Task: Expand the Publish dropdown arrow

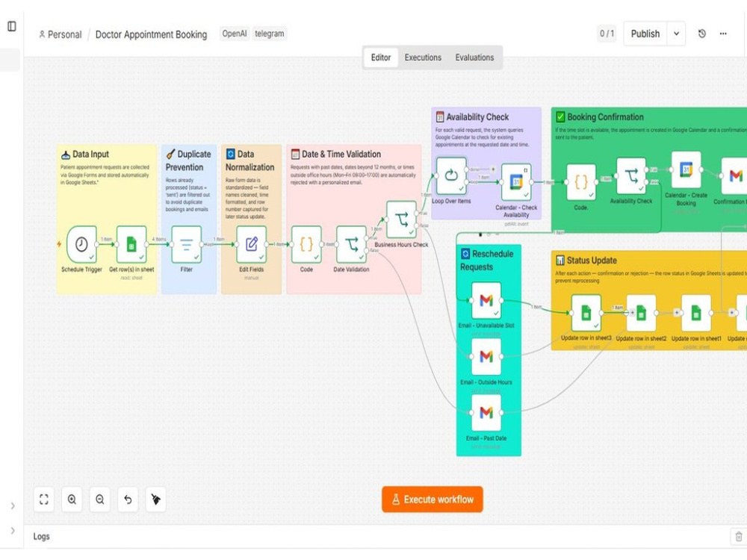Action: tap(676, 34)
